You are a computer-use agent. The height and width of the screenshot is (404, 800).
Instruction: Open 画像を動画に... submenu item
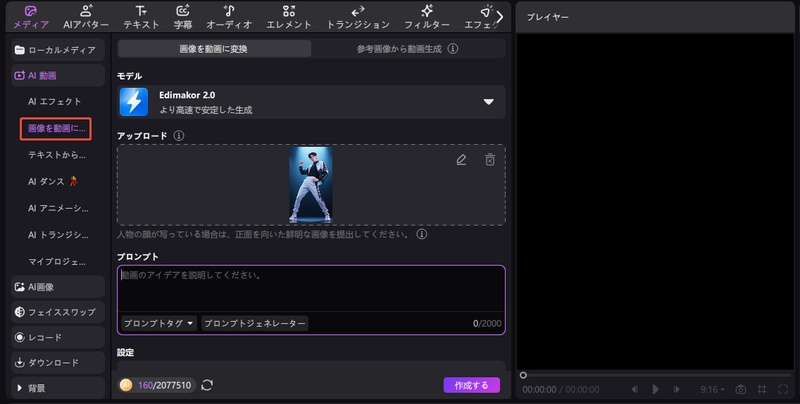coord(56,129)
